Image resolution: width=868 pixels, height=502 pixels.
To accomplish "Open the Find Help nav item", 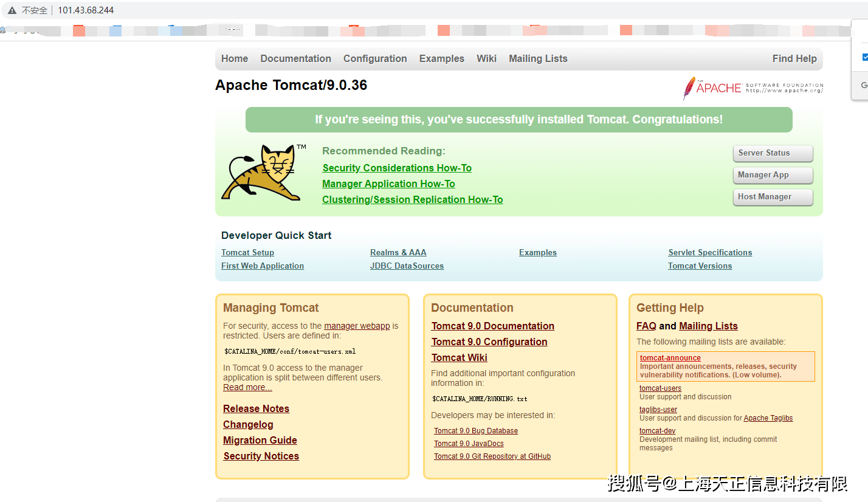I will (x=794, y=59).
